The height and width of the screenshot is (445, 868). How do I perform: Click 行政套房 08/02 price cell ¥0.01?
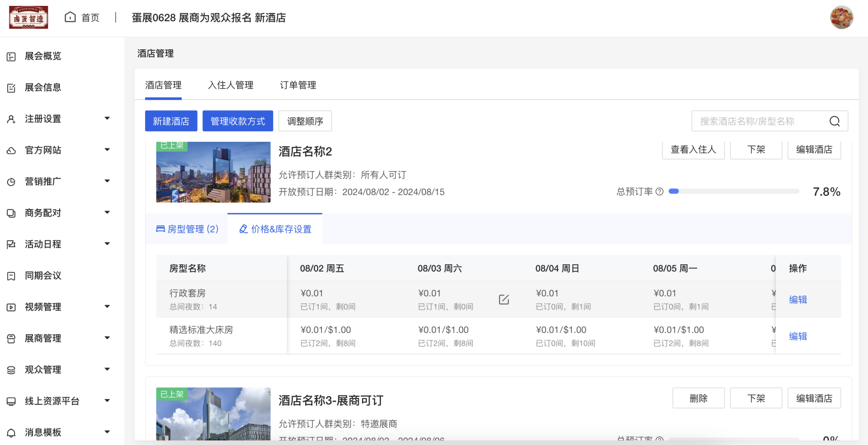pyautogui.click(x=312, y=293)
